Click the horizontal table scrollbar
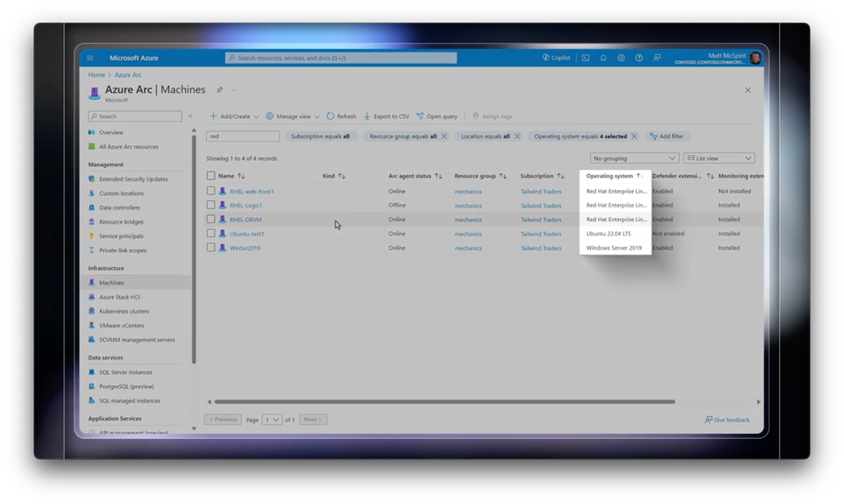The height and width of the screenshot is (504, 844). click(444, 402)
